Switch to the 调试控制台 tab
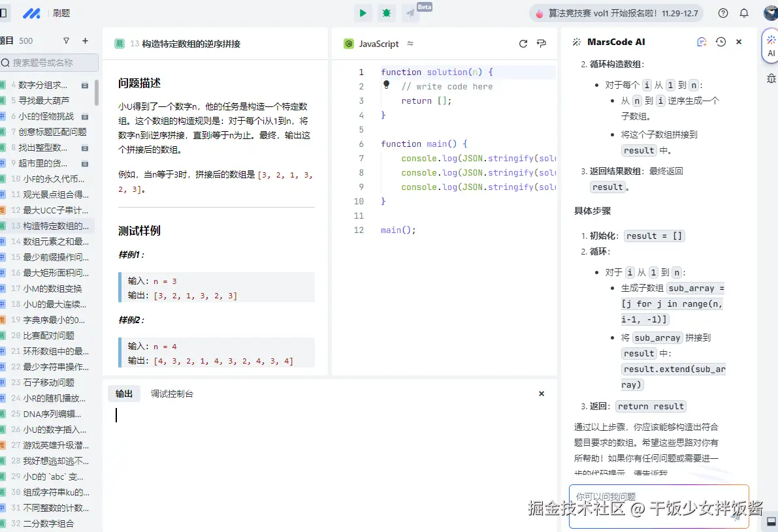 coord(172,394)
